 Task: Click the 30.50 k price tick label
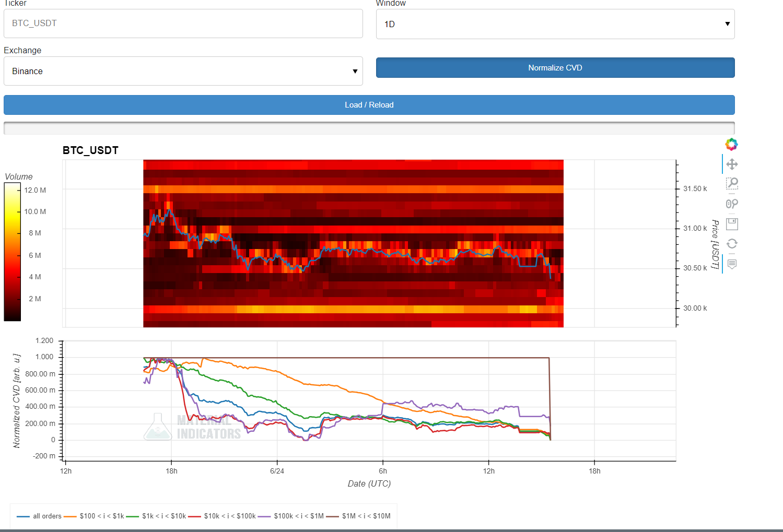[695, 268]
